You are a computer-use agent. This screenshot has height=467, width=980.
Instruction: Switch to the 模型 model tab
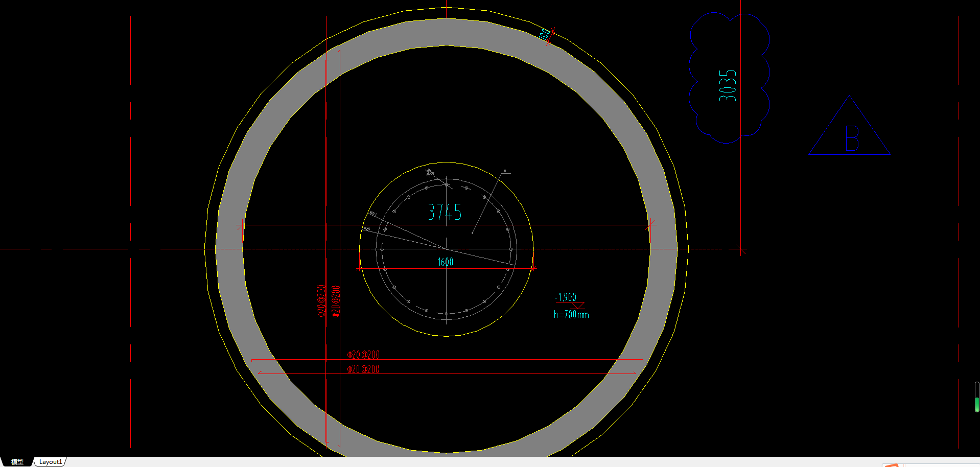pos(17,461)
